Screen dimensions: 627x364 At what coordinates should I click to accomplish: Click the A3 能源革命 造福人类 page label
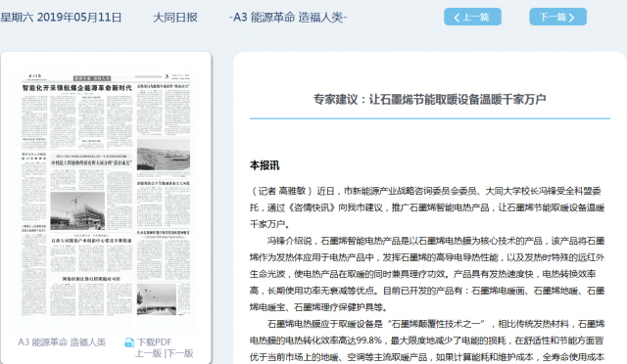coord(62,342)
